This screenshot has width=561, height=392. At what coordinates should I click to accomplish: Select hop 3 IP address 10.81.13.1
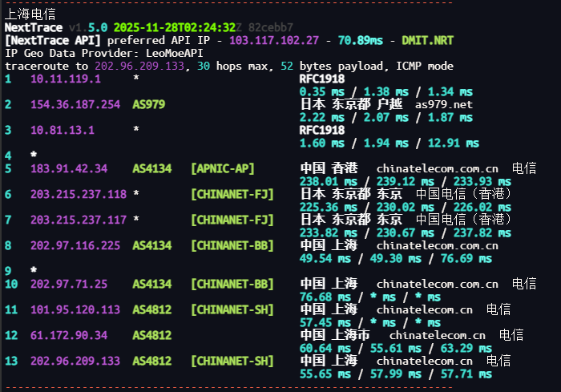pyautogui.click(x=63, y=130)
